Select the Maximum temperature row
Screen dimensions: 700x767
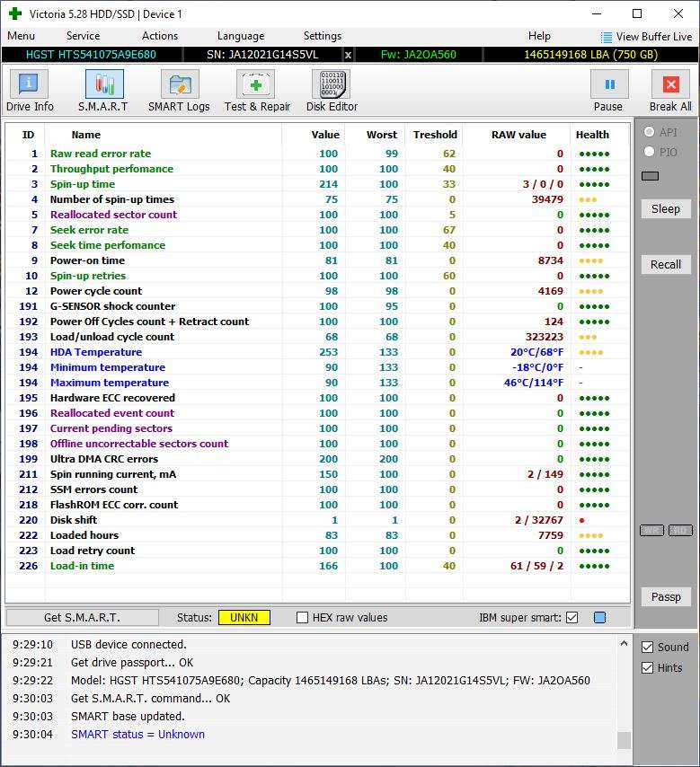tap(317, 383)
